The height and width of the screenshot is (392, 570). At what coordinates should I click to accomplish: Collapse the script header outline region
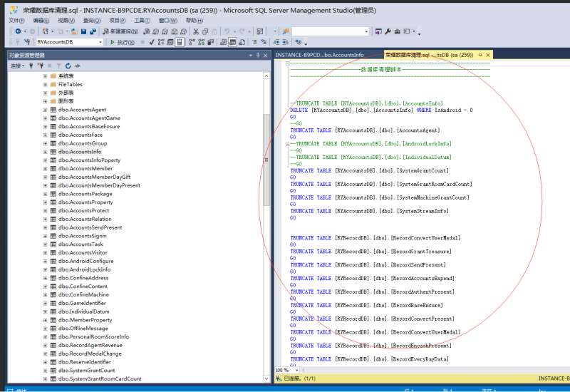click(287, 63)
